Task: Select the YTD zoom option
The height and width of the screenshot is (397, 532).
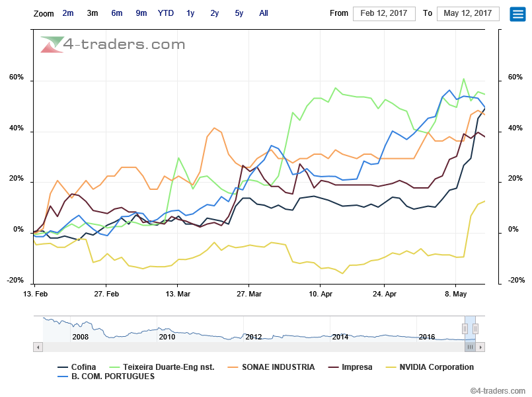Action: [x=166, y=13]
